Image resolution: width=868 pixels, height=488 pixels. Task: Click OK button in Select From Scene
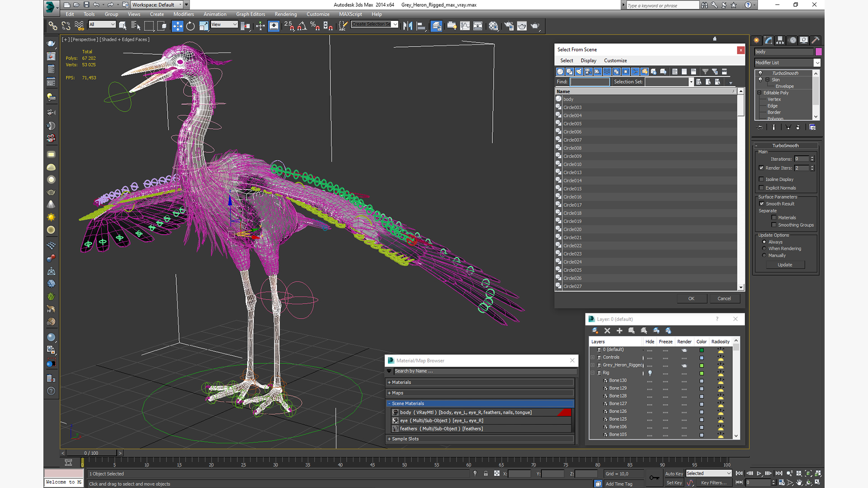(x=690, y=298)
